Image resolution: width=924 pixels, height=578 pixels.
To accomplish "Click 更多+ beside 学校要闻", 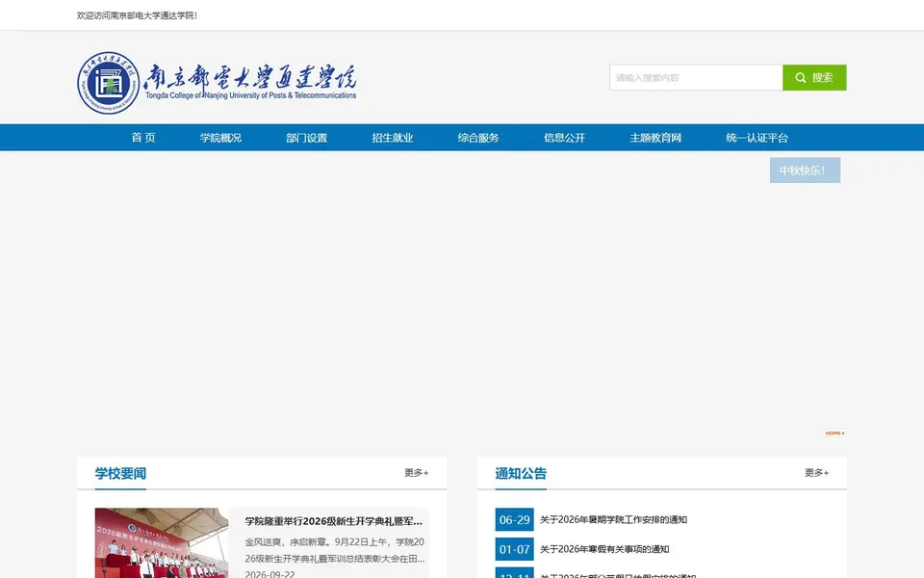I will (417, 473).
